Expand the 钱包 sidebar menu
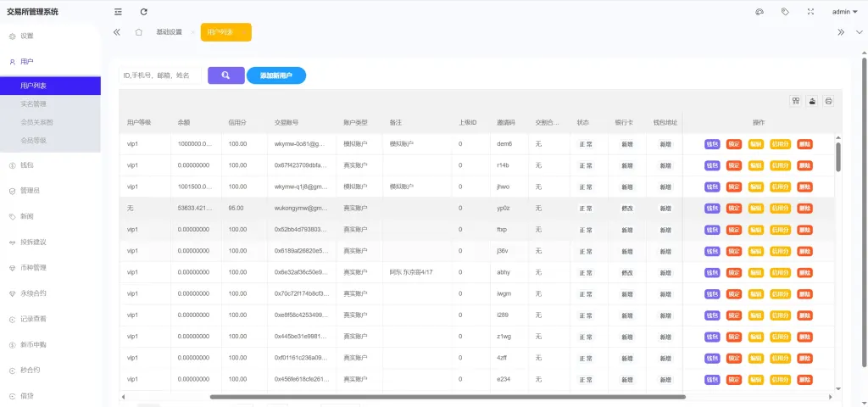Image resolution: width=868 pixels, height=407 pixels. coord(50,165)
